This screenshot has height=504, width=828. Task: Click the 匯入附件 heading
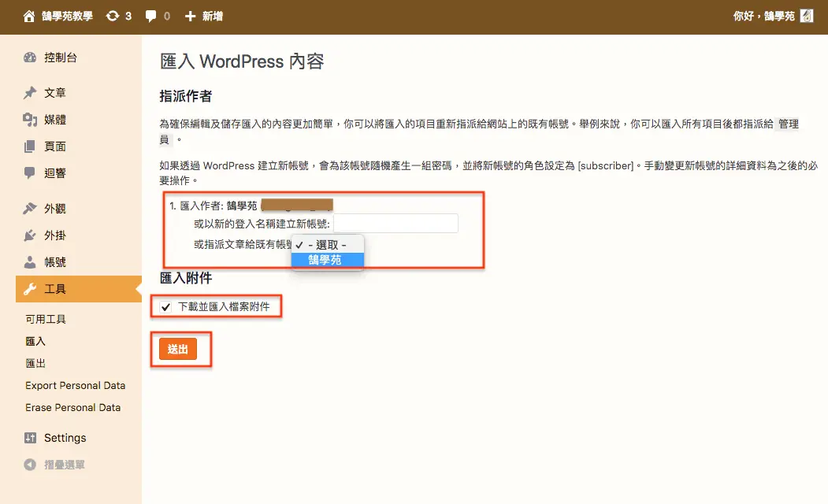(186, 278)
